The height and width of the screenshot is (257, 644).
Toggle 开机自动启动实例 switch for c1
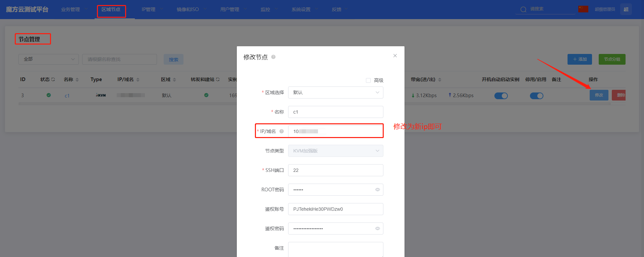[x=501, y=96]
